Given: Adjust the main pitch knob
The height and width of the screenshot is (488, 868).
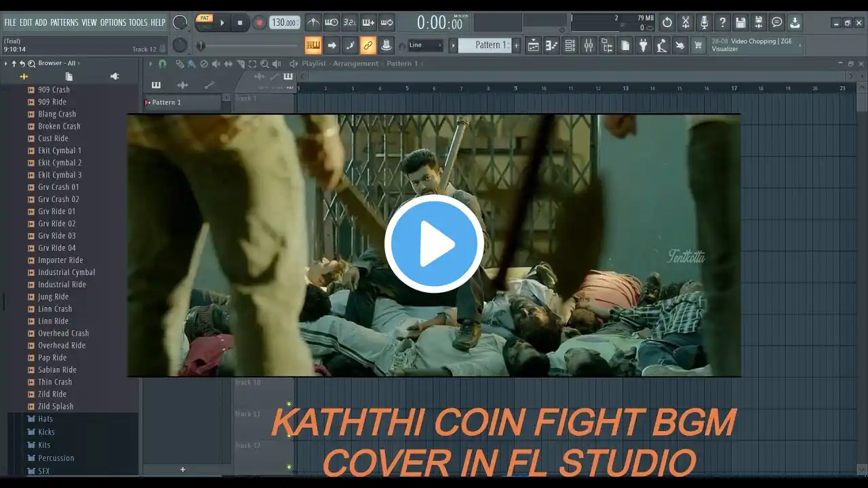Looking at the screenshot, I should [180, 45].
